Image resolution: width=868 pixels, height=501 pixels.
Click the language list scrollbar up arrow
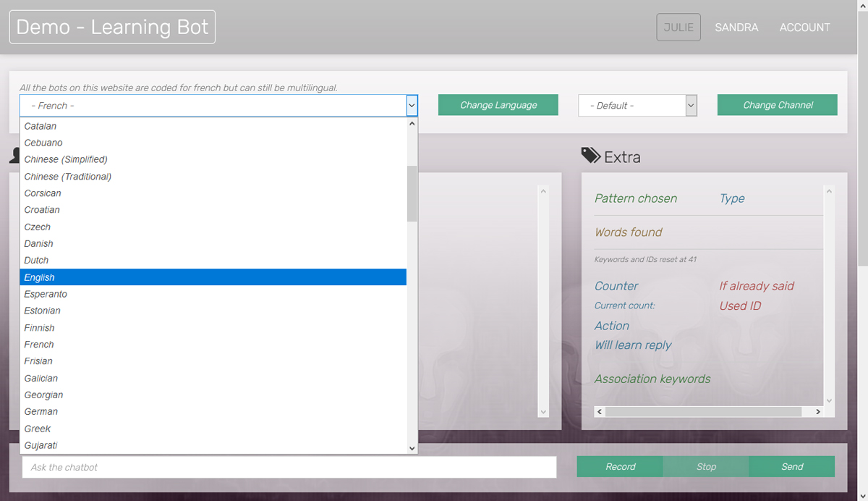click(x=412, y=124)
